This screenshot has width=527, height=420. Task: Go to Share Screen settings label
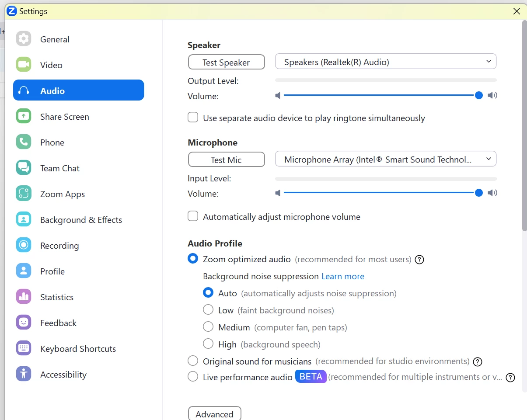(65, 117)
